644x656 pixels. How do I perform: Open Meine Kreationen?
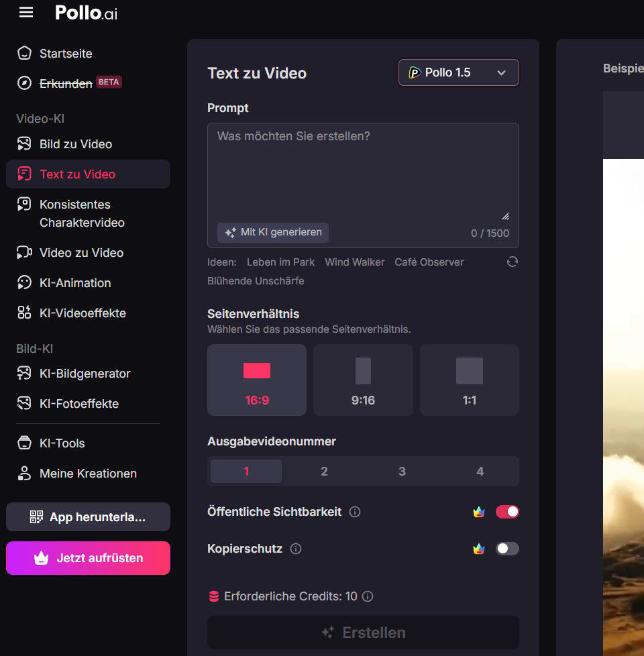(89, 473)
